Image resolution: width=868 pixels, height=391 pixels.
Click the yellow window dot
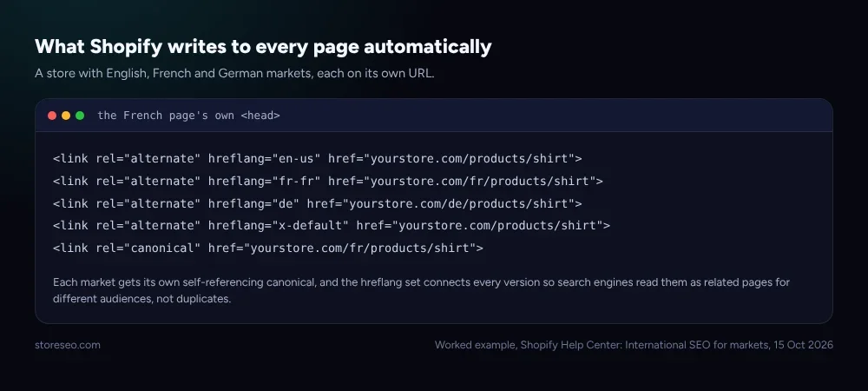[66, 116]
